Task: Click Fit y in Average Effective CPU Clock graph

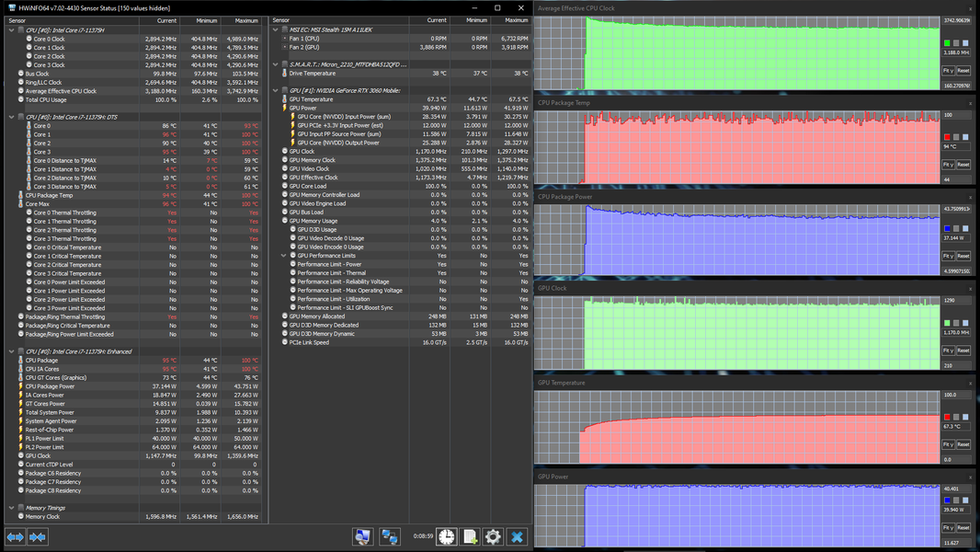Action: point(948,71)
